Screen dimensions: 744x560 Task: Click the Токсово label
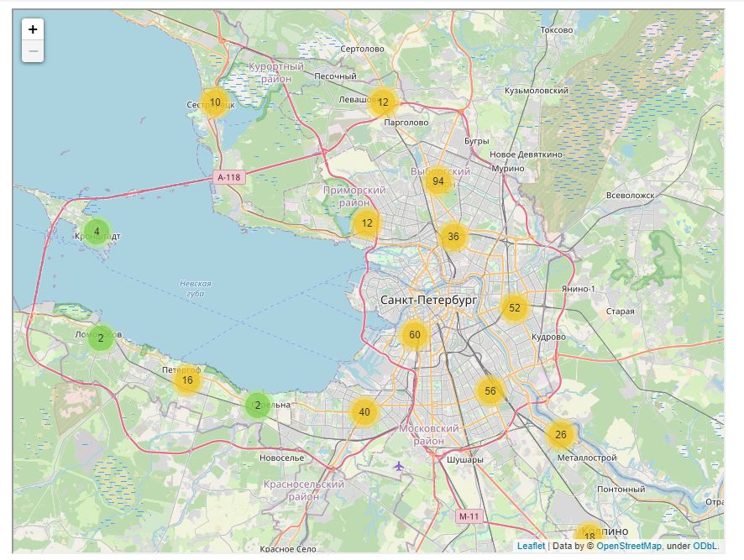point(557,30)
